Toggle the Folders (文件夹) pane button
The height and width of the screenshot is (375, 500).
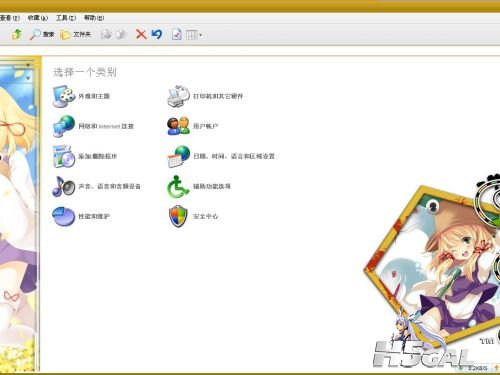click(75, 34)
